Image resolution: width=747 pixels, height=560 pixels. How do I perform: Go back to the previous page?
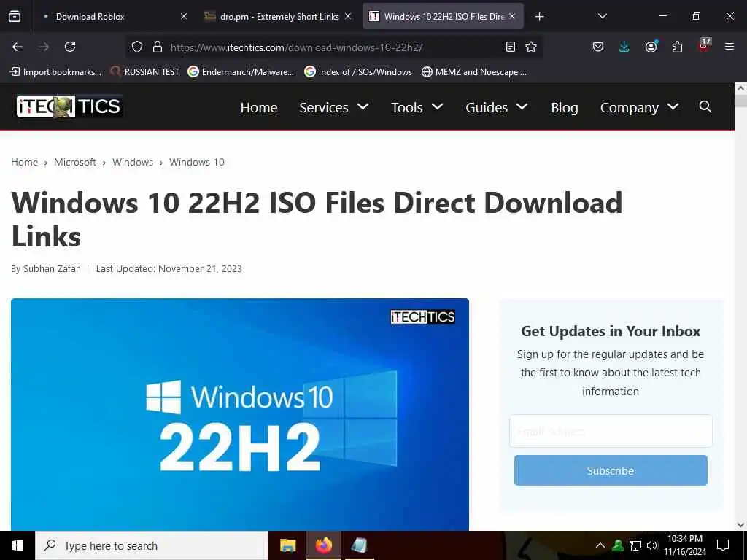coord(18,47)
